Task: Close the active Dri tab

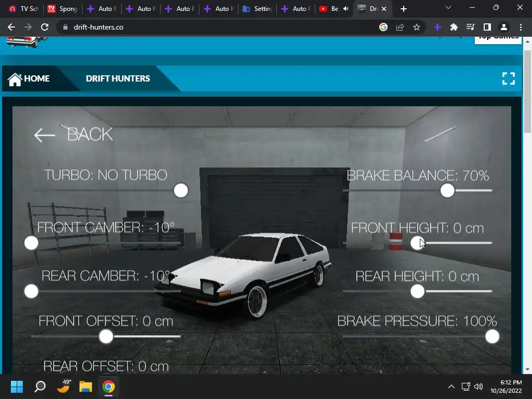Action: [x=384, y=9]
